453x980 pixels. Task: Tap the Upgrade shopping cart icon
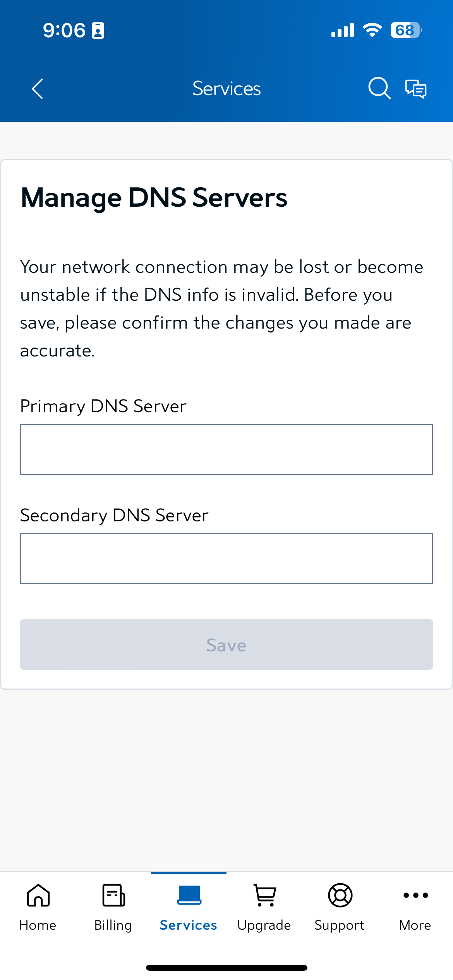(x=264, y=895)
